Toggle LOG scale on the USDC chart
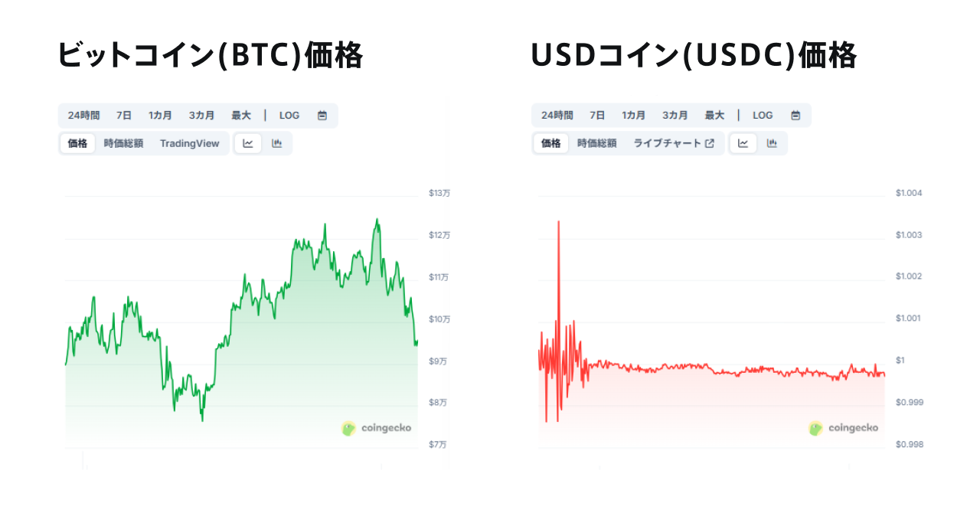Screen dimensions: 980x513 pyautogui.click(x=763, y=116)
